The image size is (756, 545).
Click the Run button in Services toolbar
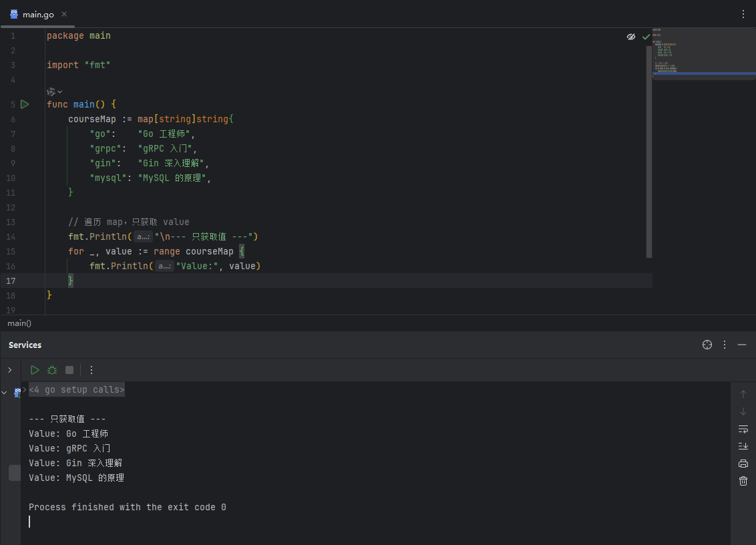click(35, 370)
